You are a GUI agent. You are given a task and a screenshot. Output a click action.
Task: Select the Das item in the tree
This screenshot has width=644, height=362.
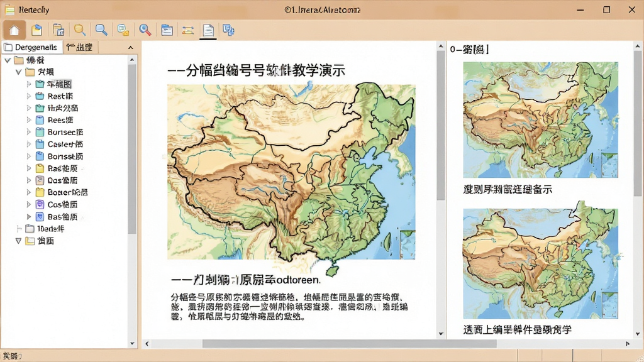click(x=62, y=180)
